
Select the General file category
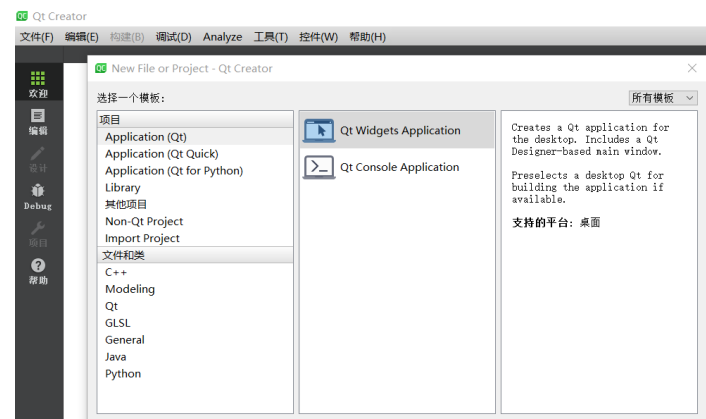[x=195, y=340]
